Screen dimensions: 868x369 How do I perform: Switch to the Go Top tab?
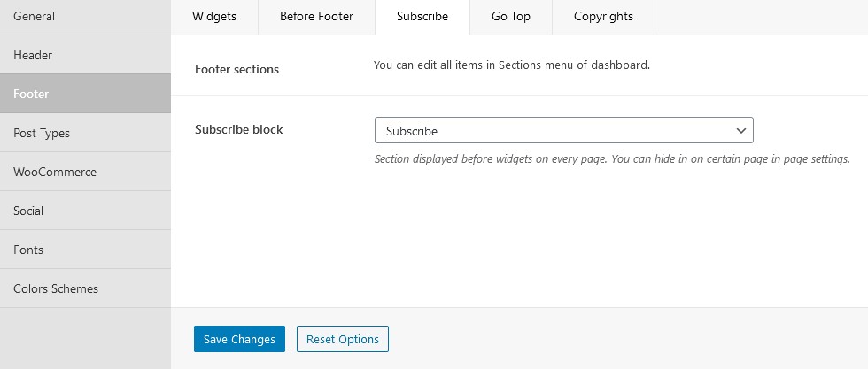click(x=511, y=17)
